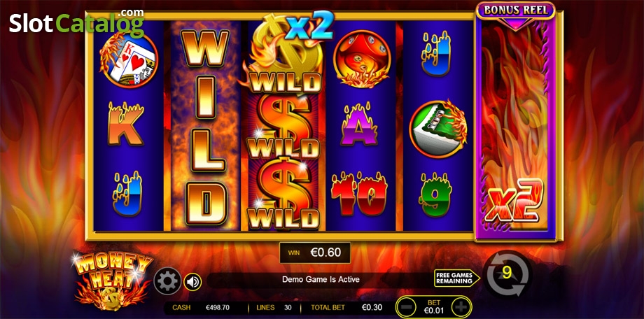Click the Bonus Reel header label
The height and width of the screenshot is (319, 644).
coord(515,10)
